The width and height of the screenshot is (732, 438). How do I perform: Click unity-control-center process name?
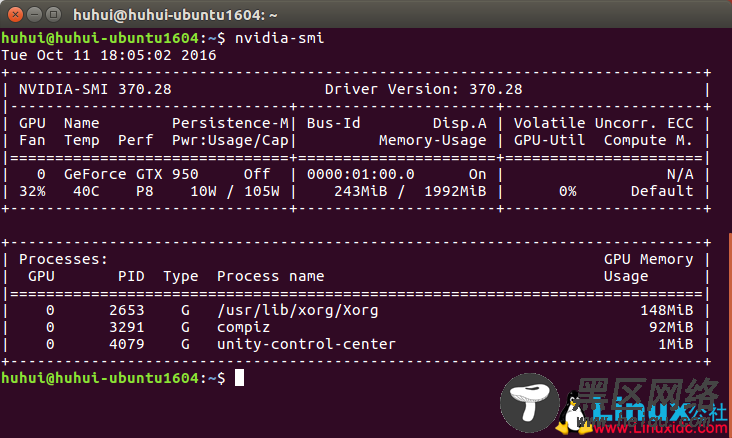tap(306, 345)
